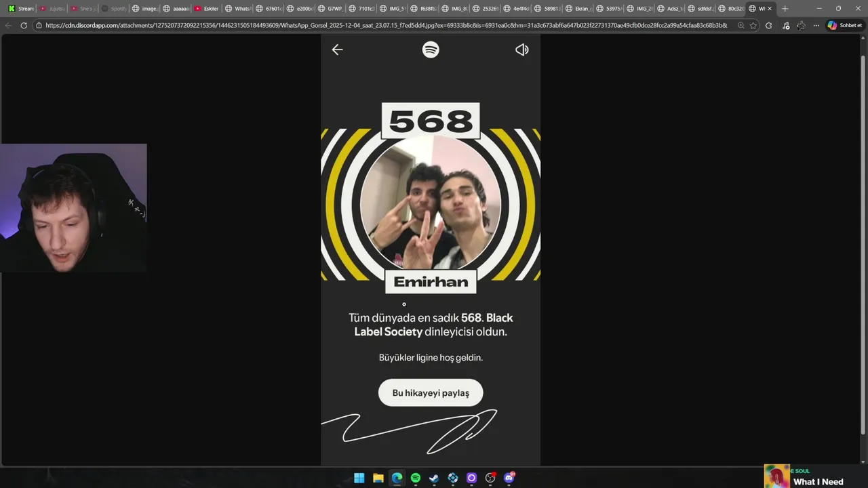Open OBS Studio from the taskbar
868x488 pixels.
(x=490, y=478)
